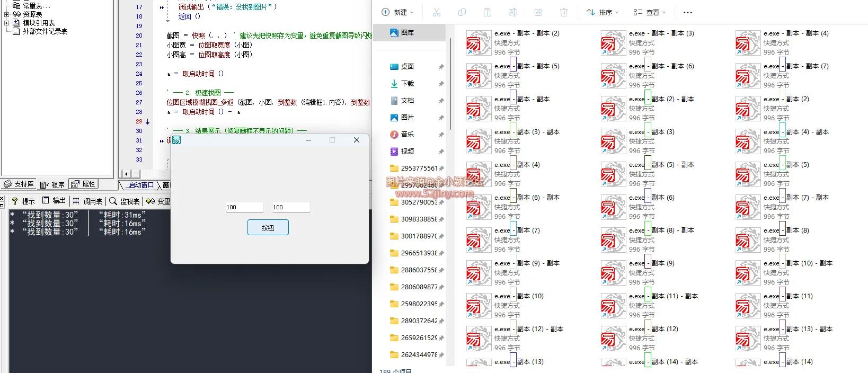This screenshot has height=373, width=868.
Task: Click the editor horizontal scrollbar left arrow
Action: coord(126,173)
